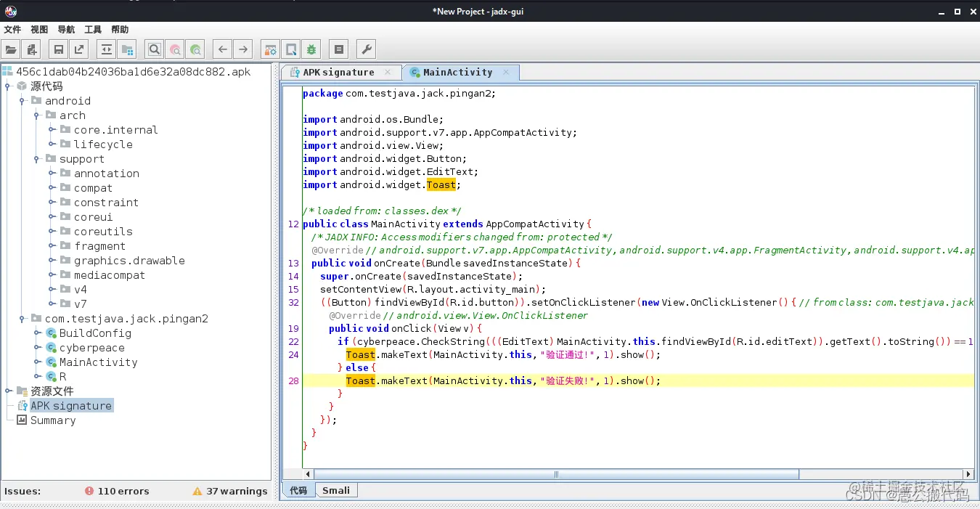Open preferences with the wrench icon
The height and width of the screenshot is (509, 980).
click(x=367, y=49)
